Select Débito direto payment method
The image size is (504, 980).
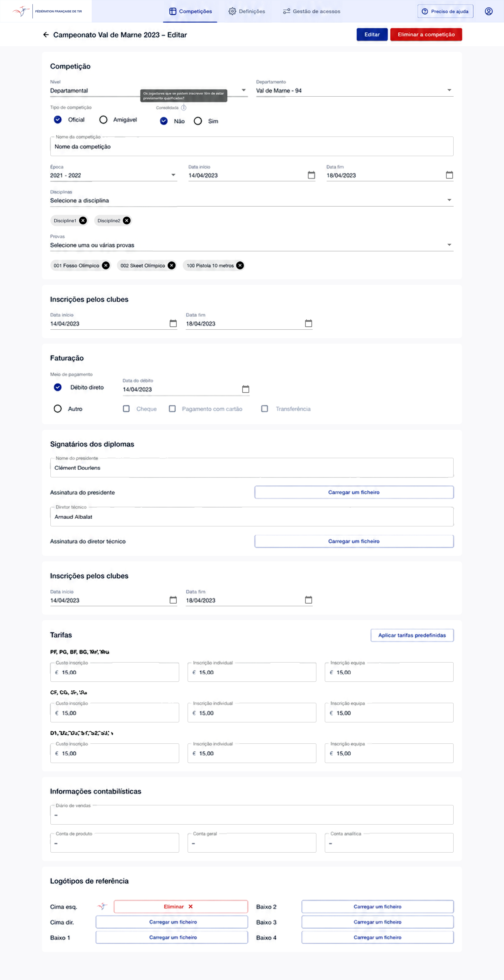(58, 387)
